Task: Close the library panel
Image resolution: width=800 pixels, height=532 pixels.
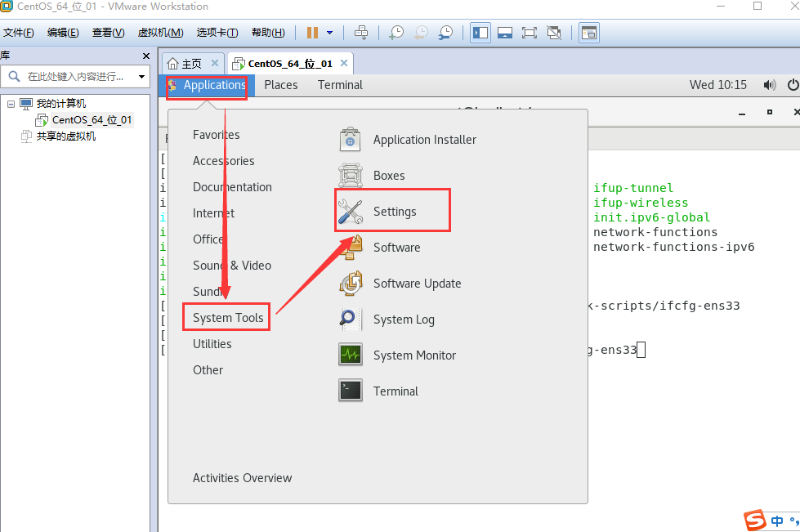Action: (146, 56)
